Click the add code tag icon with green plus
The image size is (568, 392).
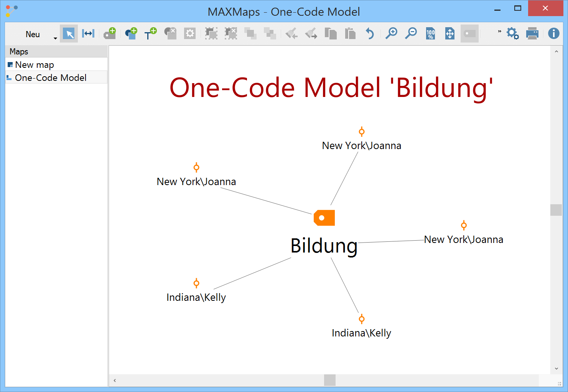click(x=110, y=33)
